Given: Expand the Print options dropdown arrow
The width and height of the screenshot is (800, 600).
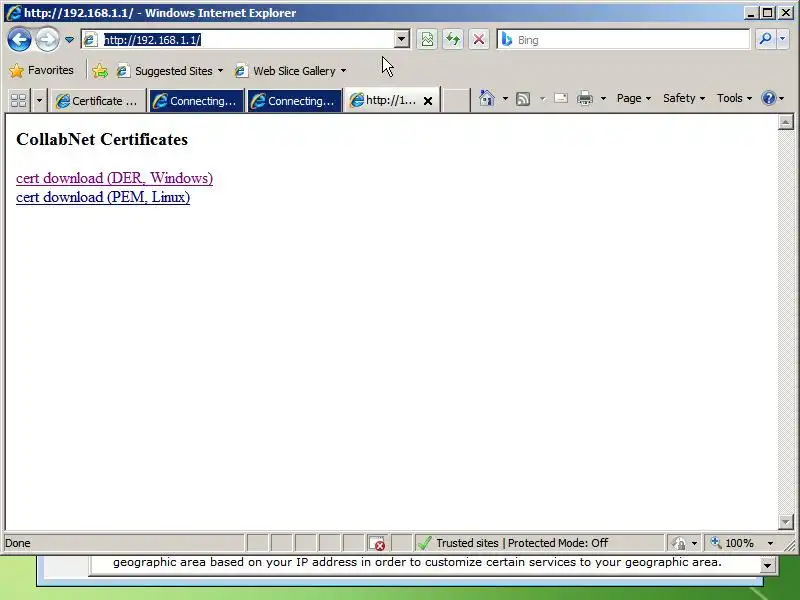Looking at the screenshot, I should coord(603,98).
